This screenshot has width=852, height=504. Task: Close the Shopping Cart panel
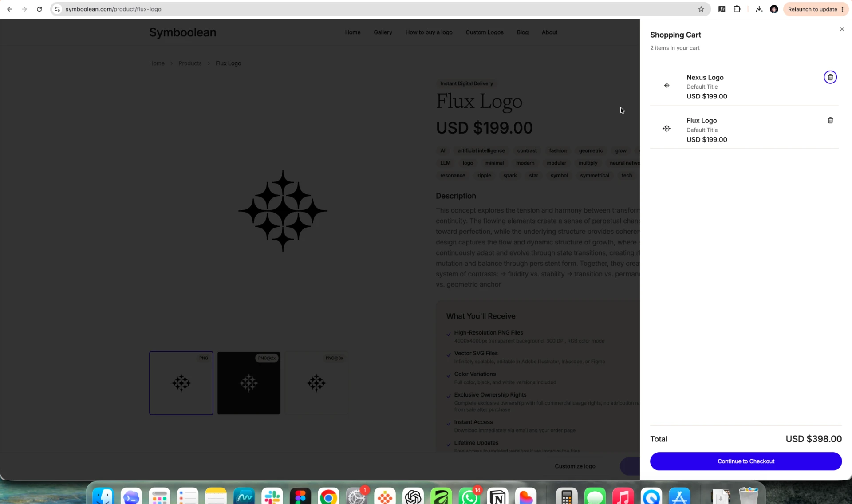pyautogui.click(x=842, y=29)
